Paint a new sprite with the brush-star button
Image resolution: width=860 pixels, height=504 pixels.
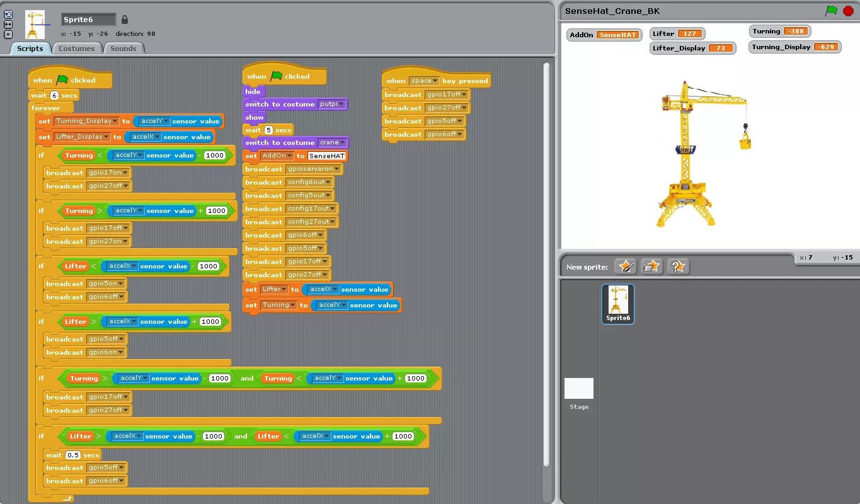pyautogui.click(x=626, y=266)
